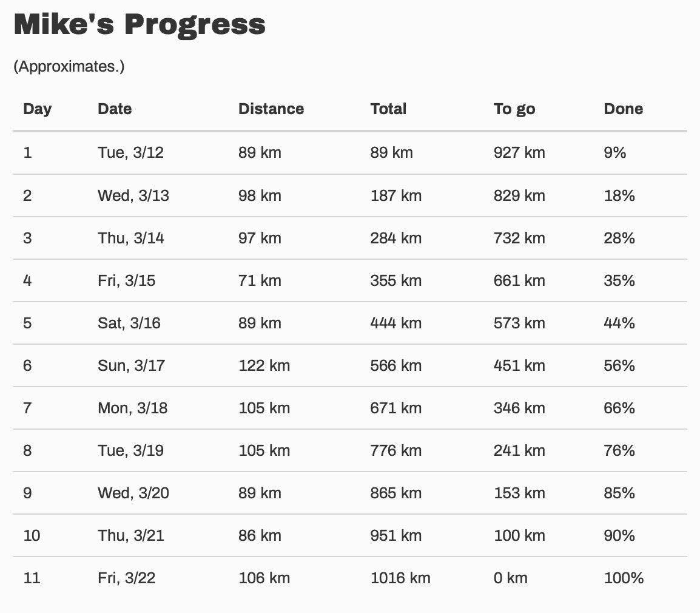This screenshot has height=613, width=700.
Task: Click the Done column header
Action: coord(623,109)
